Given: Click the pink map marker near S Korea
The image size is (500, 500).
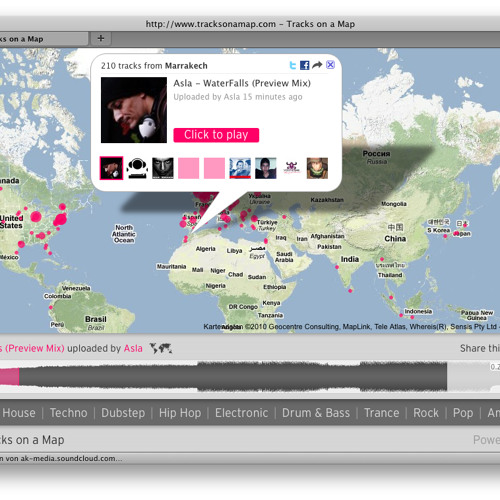Looking at the screenshot, I should tap(445, 236).
